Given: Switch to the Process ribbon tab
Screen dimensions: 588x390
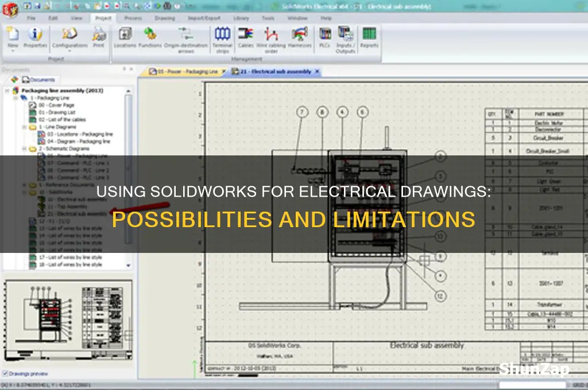Looking at the screenshot, I should click(133, 18).
